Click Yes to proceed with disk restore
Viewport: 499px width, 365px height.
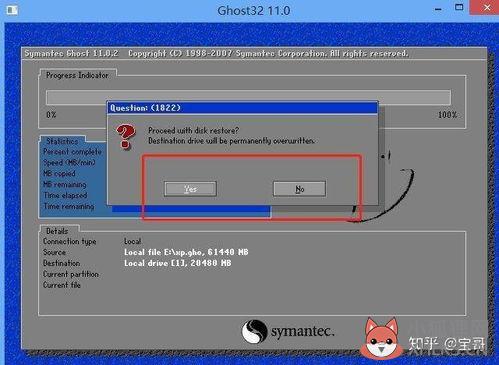pos(190,189)
